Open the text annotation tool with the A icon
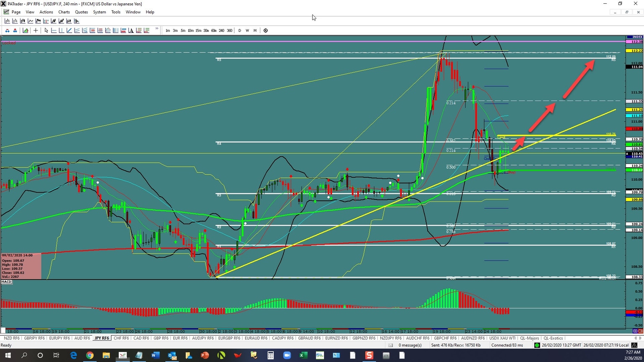Image resolution: width=644 pixels, height=362 pixels. click(131, 30)
